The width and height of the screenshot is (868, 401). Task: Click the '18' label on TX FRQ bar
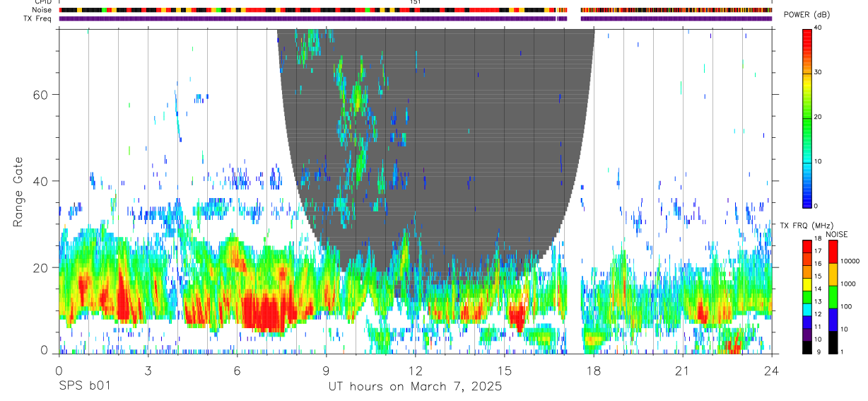(x=818, y=238)
